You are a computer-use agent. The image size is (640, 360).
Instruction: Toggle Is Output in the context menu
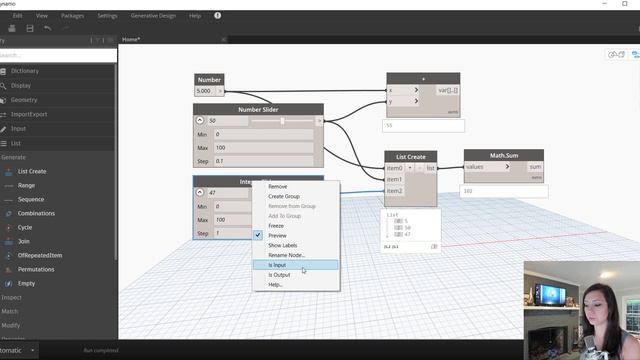click(296, 275)
